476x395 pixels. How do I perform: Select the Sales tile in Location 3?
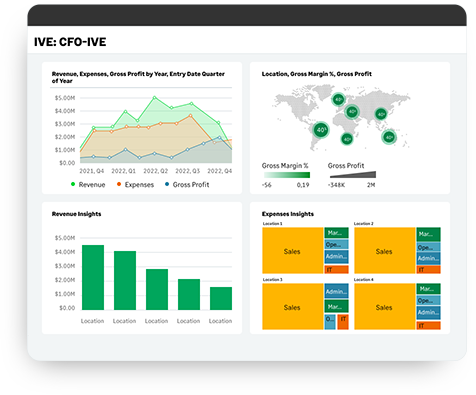point(293,307)
